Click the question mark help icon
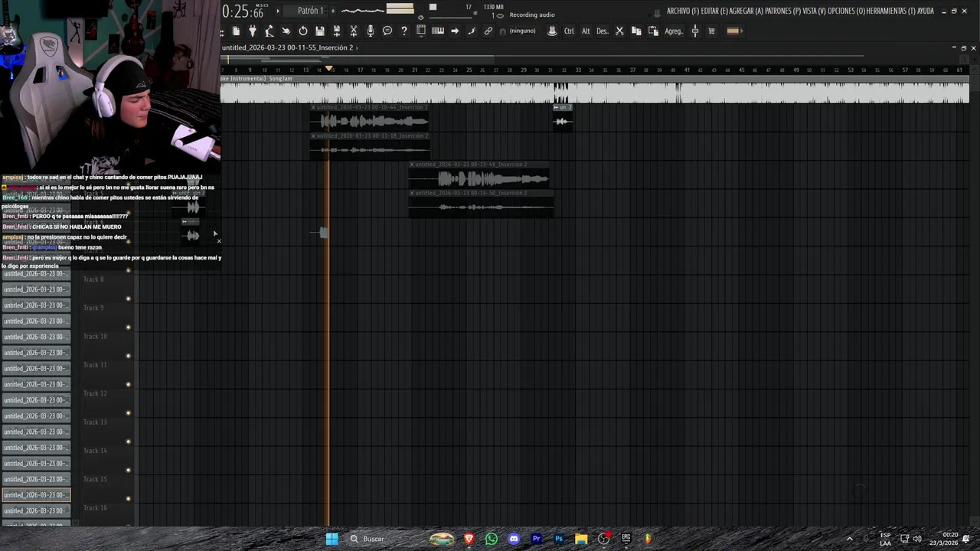The width and height of the screenshot is (980, 551). coord(404,31)
